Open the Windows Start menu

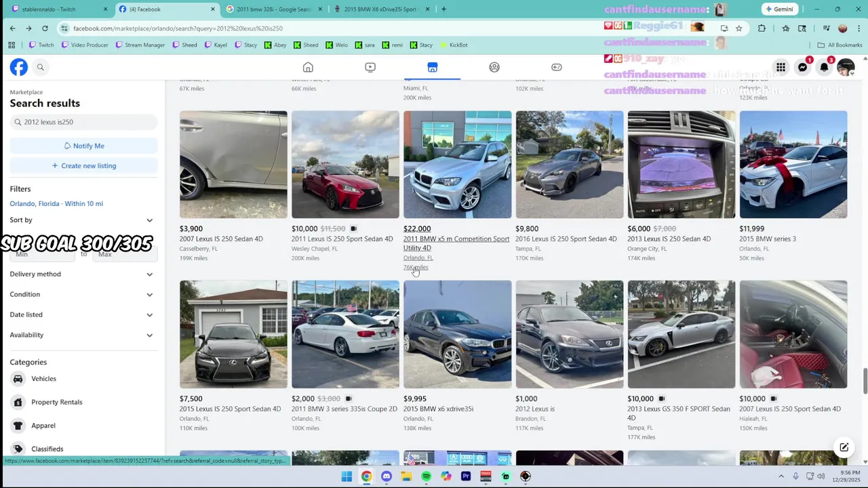(347, 476)
